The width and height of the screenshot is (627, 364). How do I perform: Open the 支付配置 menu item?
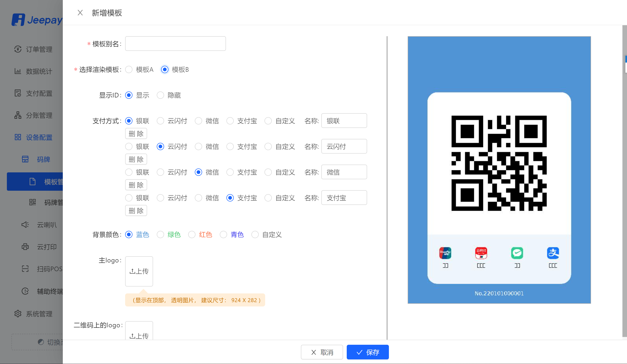(39, 93)
